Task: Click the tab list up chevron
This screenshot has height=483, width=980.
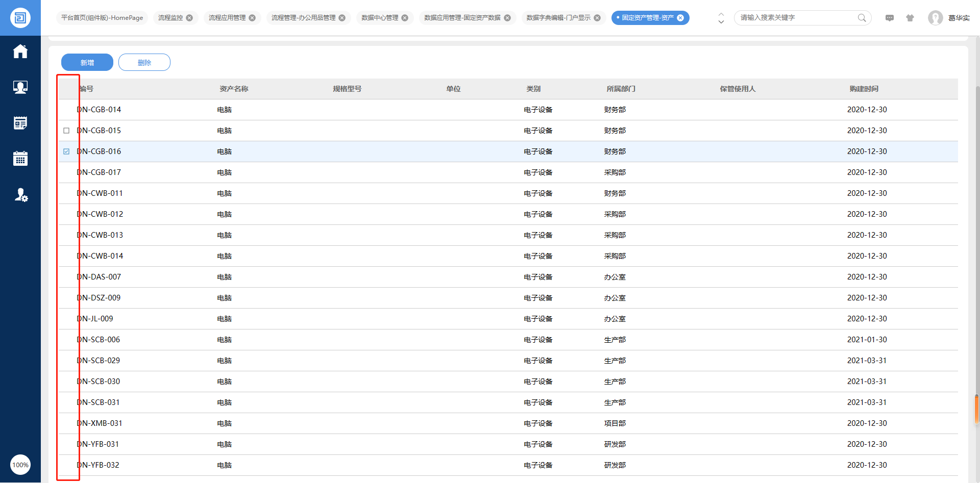Action: tap(721, 14)
